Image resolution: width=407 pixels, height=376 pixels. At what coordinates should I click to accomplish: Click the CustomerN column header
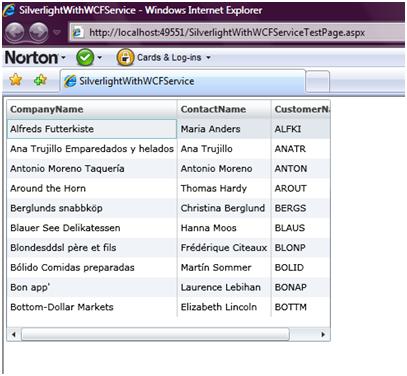301,109
